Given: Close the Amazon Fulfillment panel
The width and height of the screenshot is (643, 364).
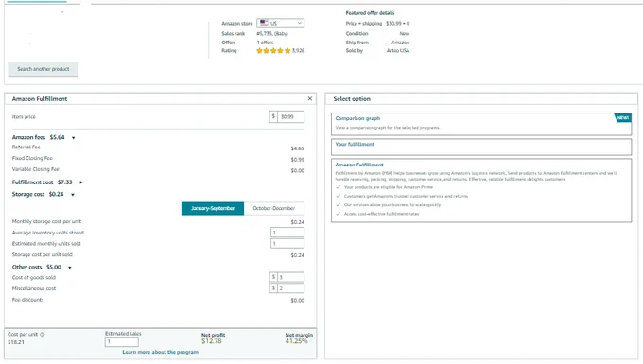Looking at the screenshot, I should [x=310, y=98].
